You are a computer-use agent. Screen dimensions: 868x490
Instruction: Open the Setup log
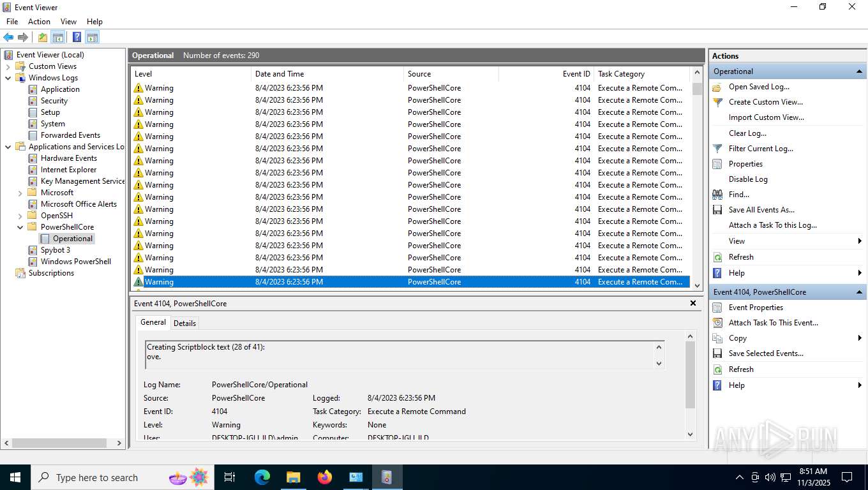(50, 112)
